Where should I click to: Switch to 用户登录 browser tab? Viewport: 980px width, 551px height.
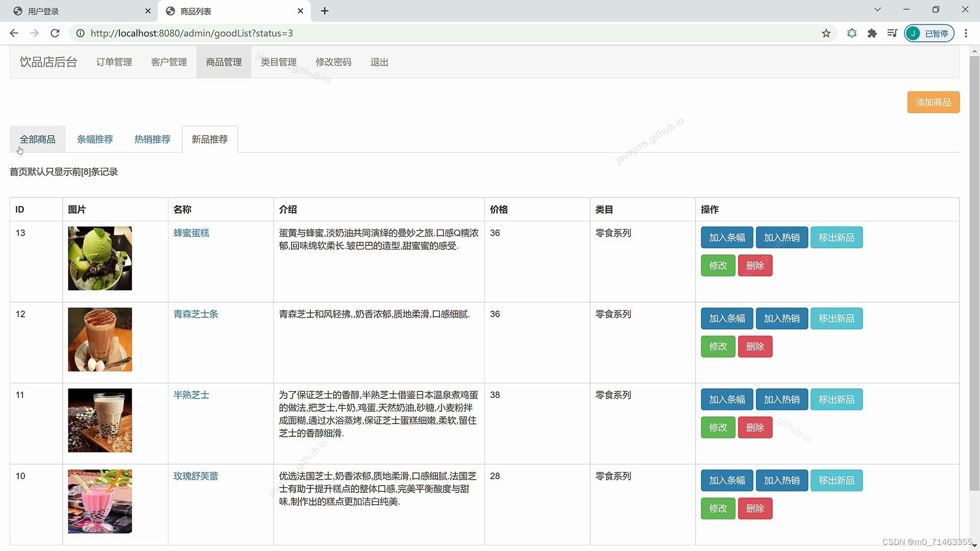click(43, 11)
